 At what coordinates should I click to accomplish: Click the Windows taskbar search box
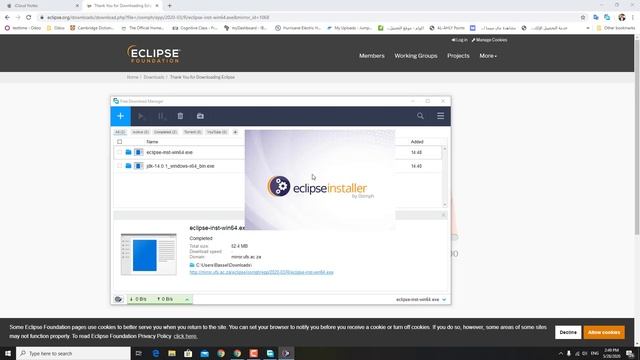tap(73, 353)
